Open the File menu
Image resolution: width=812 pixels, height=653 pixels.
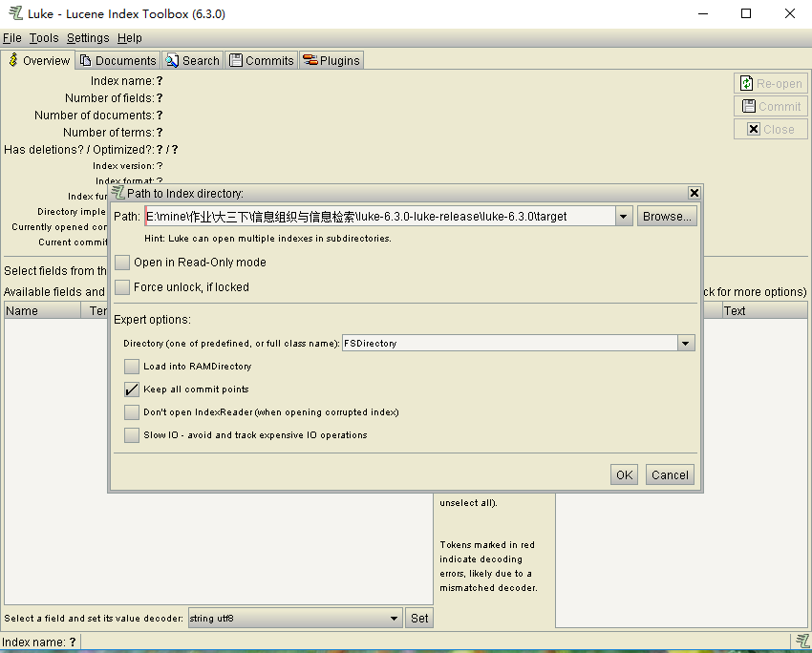(11, 38)
